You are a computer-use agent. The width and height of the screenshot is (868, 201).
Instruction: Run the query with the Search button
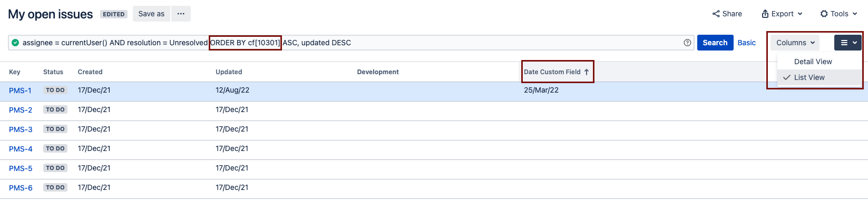tap(715, 43)
